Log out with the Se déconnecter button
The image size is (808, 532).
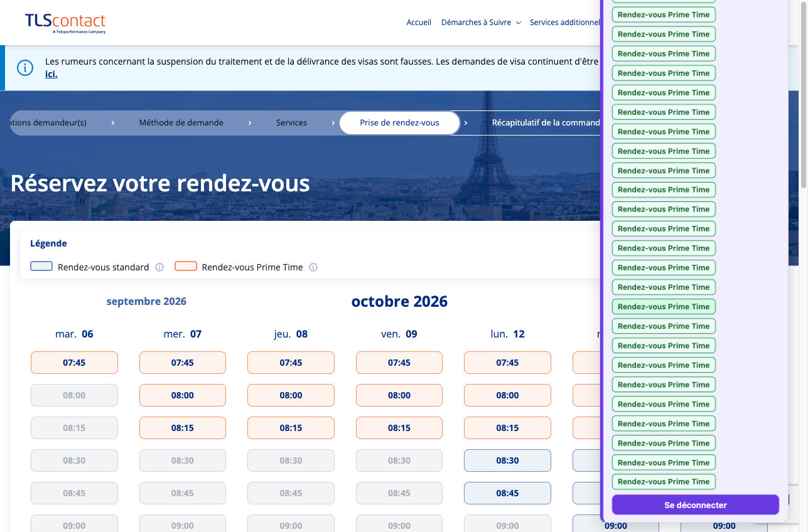tap(696, 505)
